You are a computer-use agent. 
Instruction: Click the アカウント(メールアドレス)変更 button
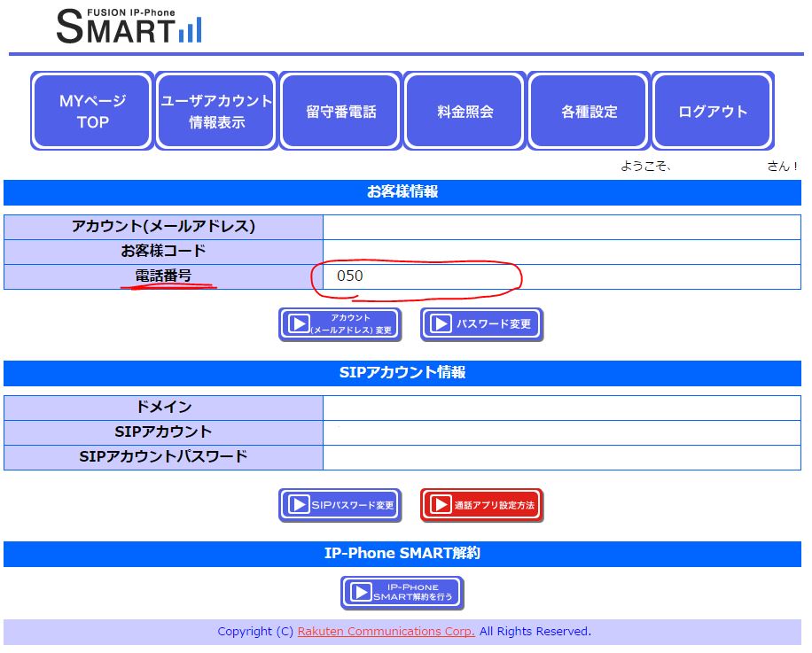[340, 324]
